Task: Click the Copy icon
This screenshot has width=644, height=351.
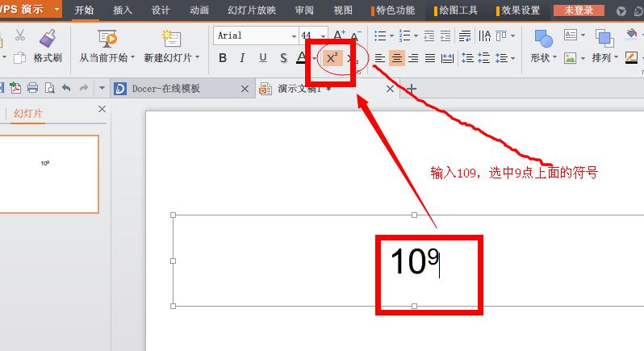Action: click(x=19, y=58)
